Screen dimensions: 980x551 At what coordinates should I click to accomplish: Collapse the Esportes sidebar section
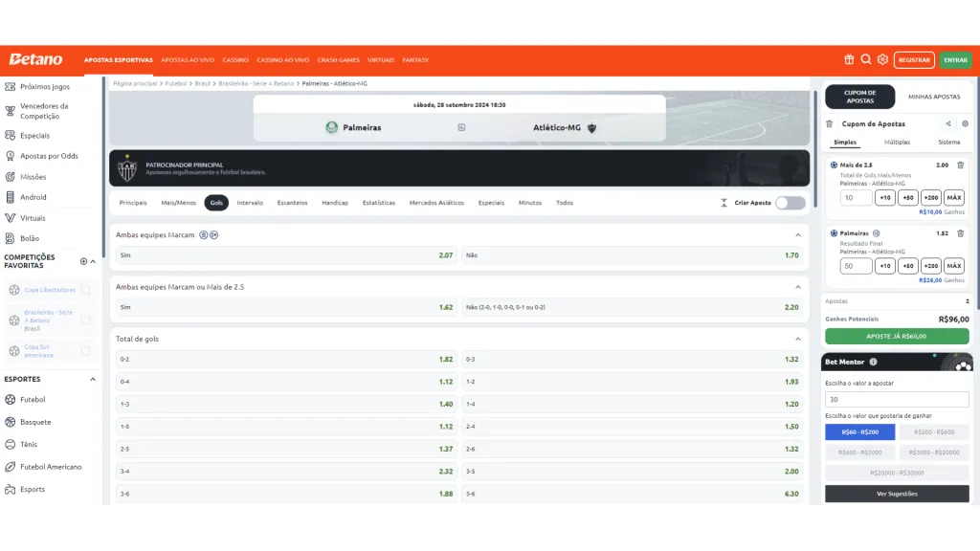click(93, 380)
